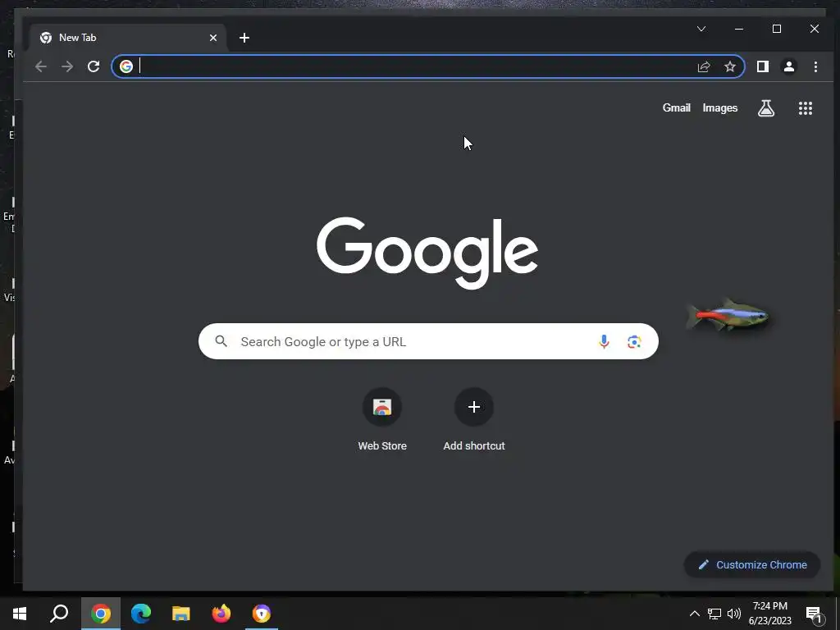Image resolution: width=840 pixels, height=630 pixels.
Task: Click the magnifier icon in search box
Action: pyautogui.click(x=221, y=340)
